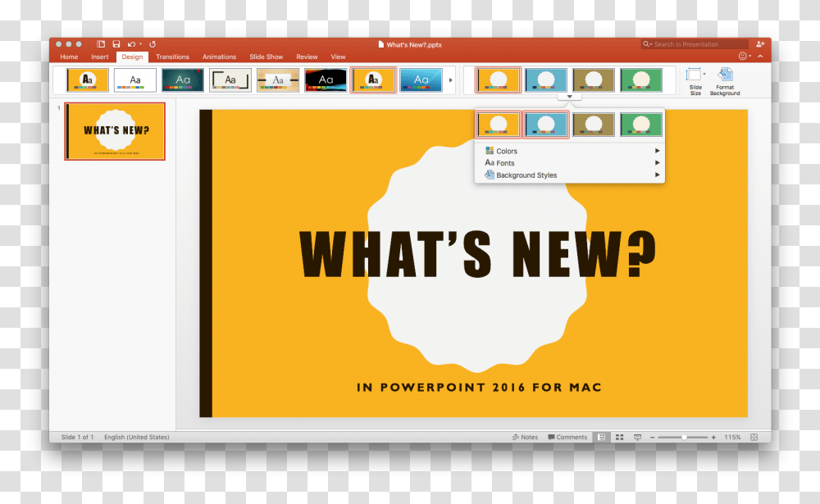The width and height of the screenshot is (820, 504).
Task: Apply the highlighted orange Aa theme
Action: pyautogui.click(x=373, y=80)
